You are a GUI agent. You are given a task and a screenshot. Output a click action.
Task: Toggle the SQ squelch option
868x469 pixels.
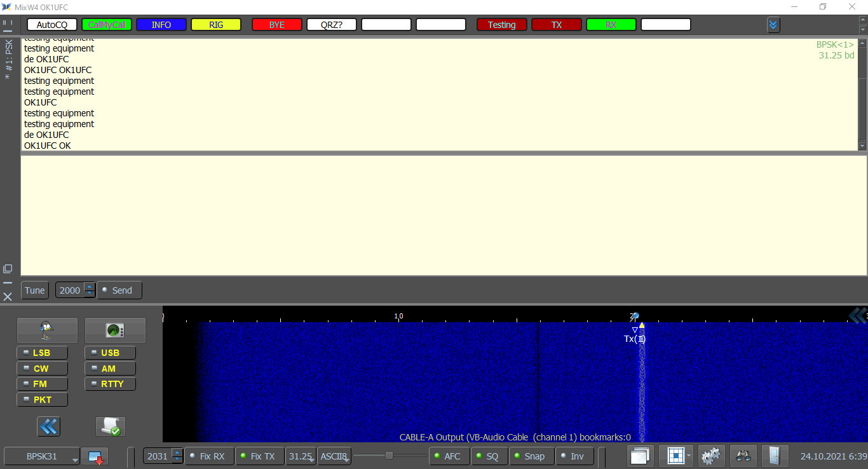click(x=489, y=456)
